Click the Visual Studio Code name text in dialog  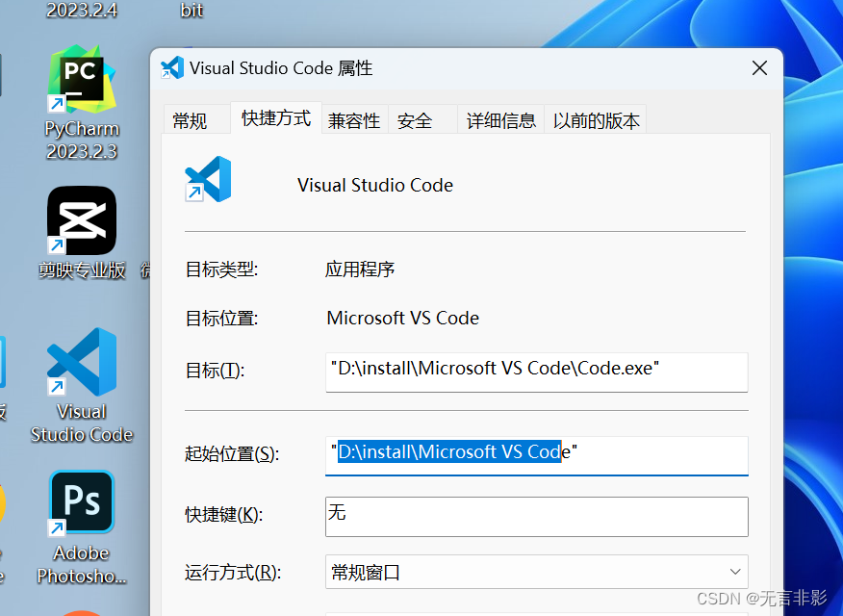375,185
